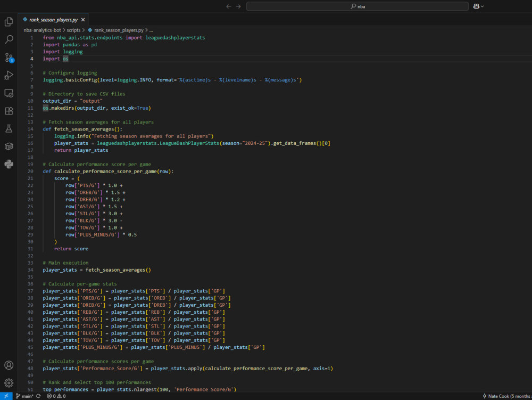Click player_stats['TOV/G'] assignment line
The image size is (532, 400).
point(134,340)
